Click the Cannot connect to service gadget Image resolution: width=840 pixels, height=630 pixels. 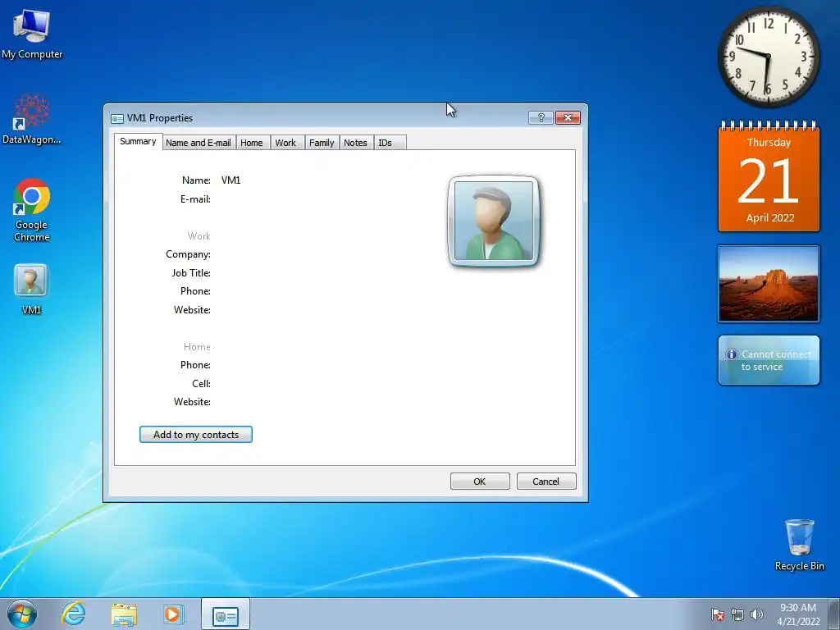tap(769, 360)
